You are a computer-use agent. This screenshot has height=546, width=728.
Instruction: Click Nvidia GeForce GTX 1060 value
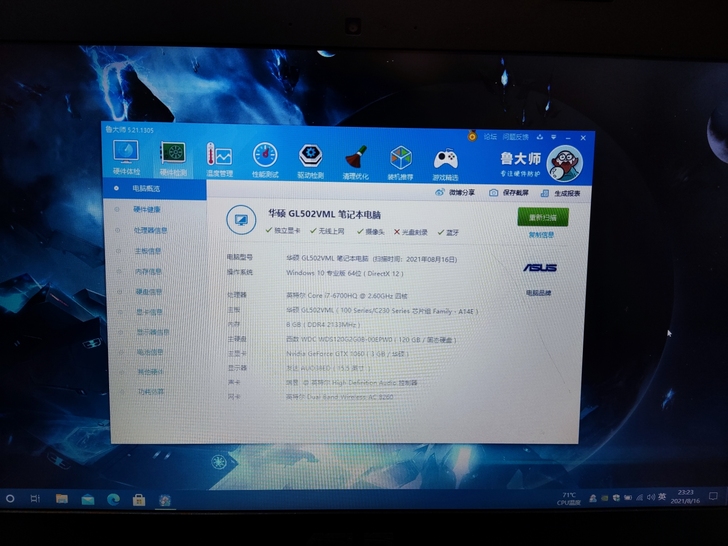click(x=347, y=354)
